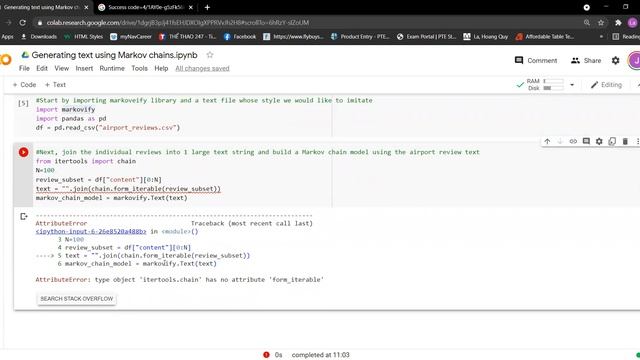Open the Insert menu
Viewport: 640px width, 360px height.
pos(84,68)
